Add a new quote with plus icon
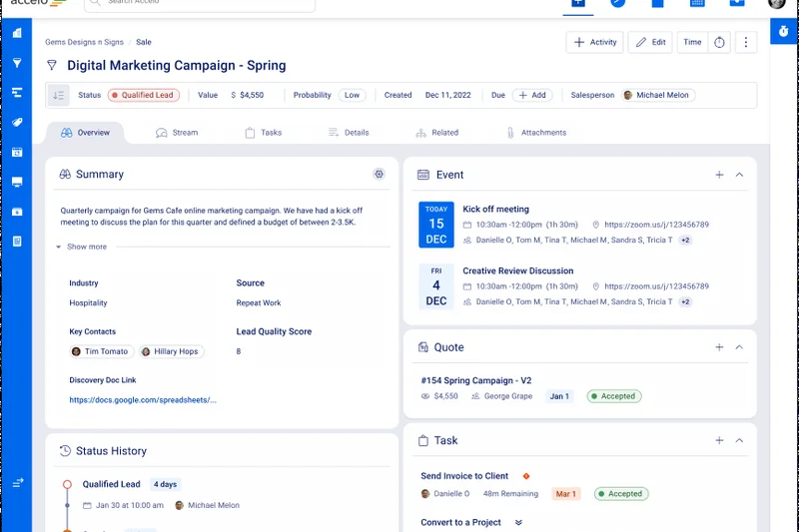The height and width of the screenshot is (532, 799). [x=719, y=347]
